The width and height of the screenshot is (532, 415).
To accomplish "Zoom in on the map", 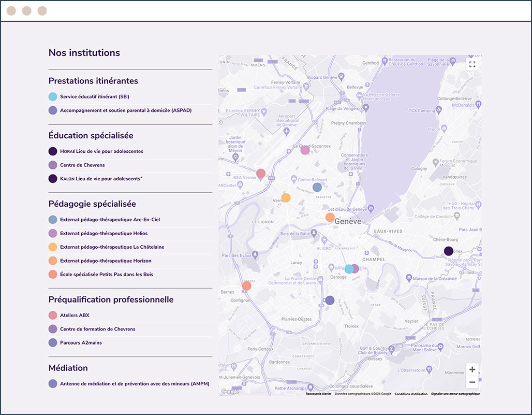I will [x=472, y=369].
